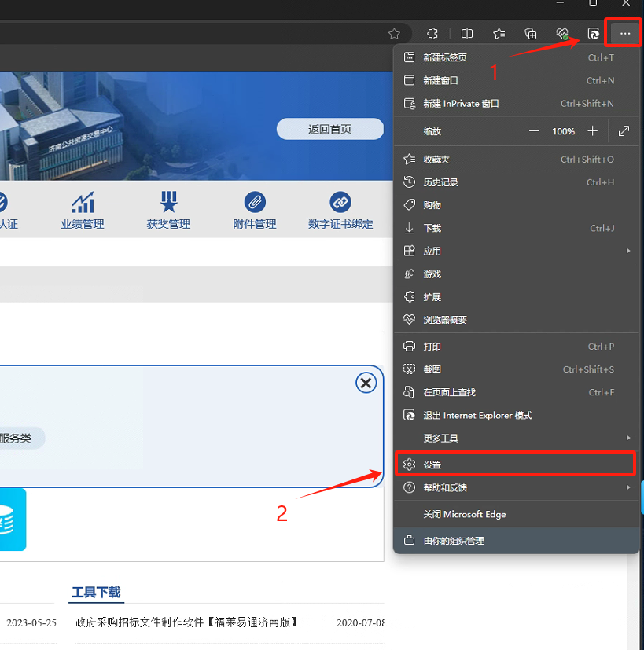
Task: Close the blue panel with X button
Action: (366, 383)
